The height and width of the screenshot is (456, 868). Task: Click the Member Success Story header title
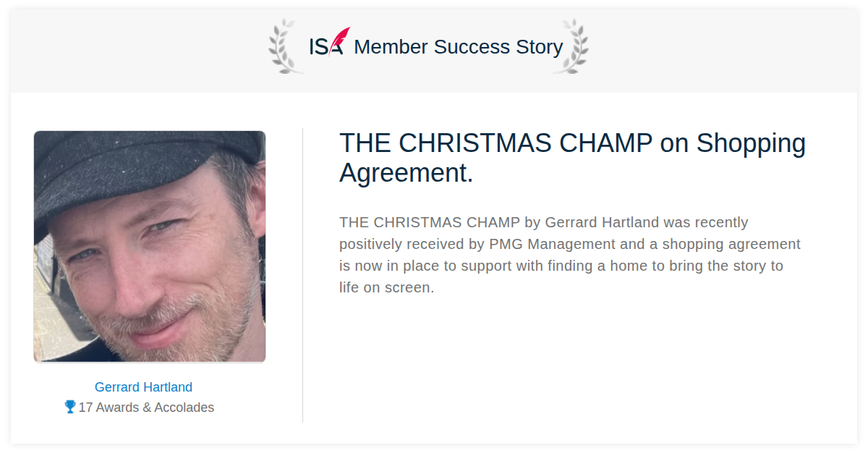tap(458, 47)
